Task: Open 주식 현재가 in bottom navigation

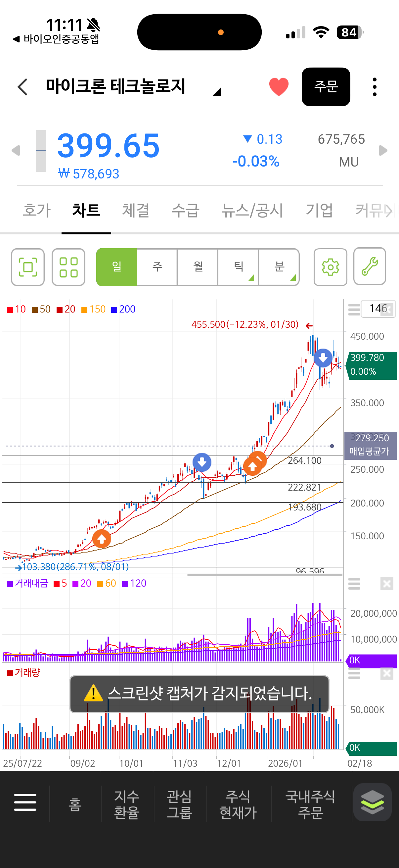Action: coord(238,804)
